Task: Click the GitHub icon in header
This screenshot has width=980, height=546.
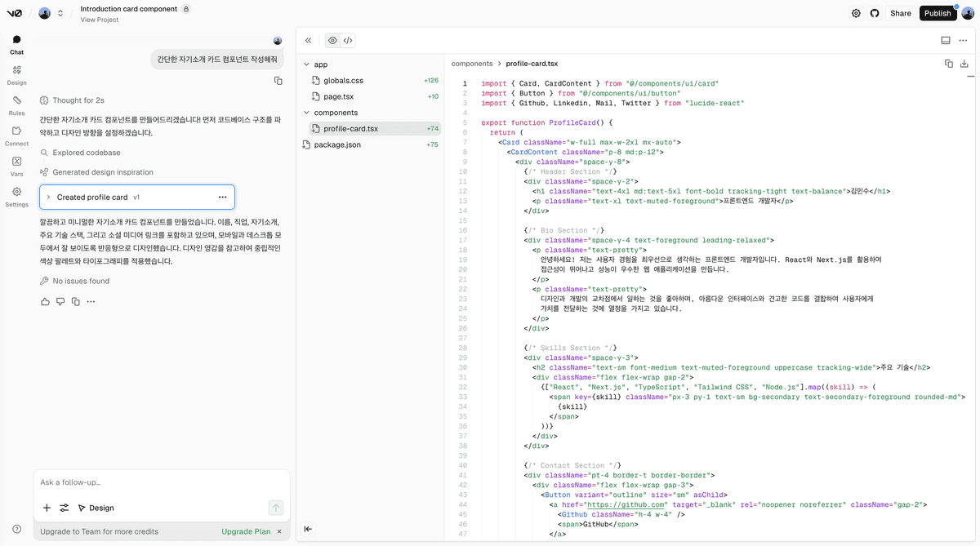Action: 875,13
